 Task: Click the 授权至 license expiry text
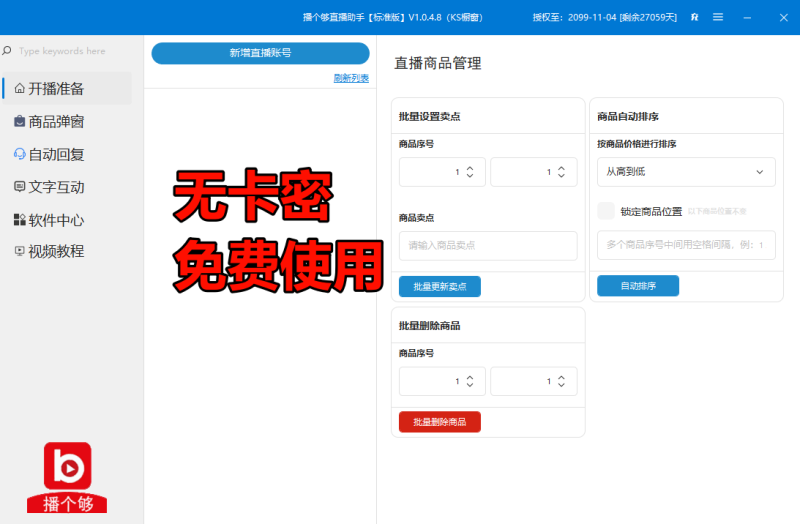click(x=605, y=17)
